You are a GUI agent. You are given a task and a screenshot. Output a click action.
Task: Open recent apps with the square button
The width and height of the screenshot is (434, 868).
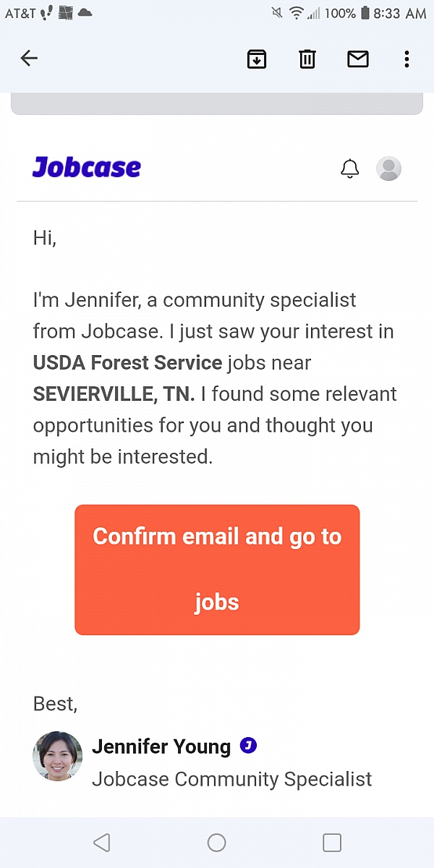(x=332, y=843)
